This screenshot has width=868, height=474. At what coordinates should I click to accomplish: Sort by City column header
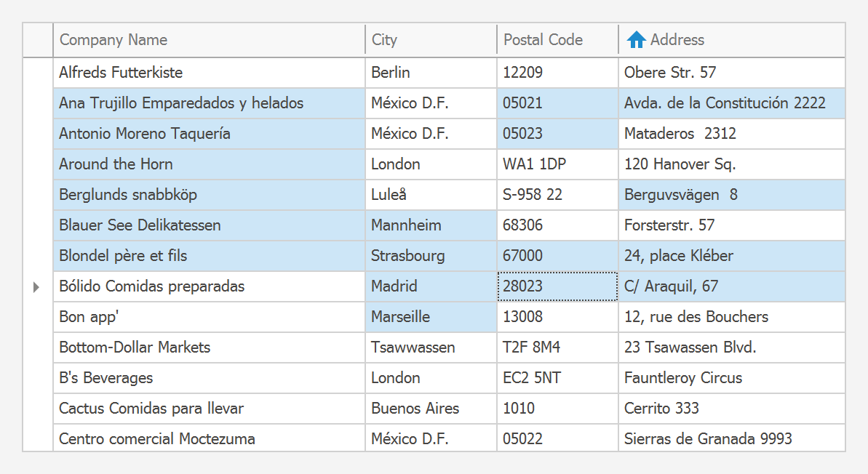[384, 40]
